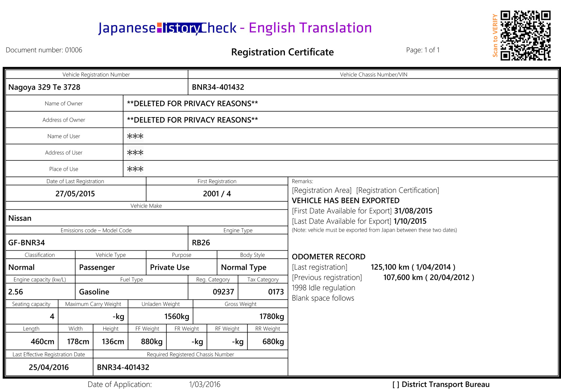The height and width of the screenshot is (392, 561).
Task: Click the Place of Use asterisks
Action: pos(135,169)
